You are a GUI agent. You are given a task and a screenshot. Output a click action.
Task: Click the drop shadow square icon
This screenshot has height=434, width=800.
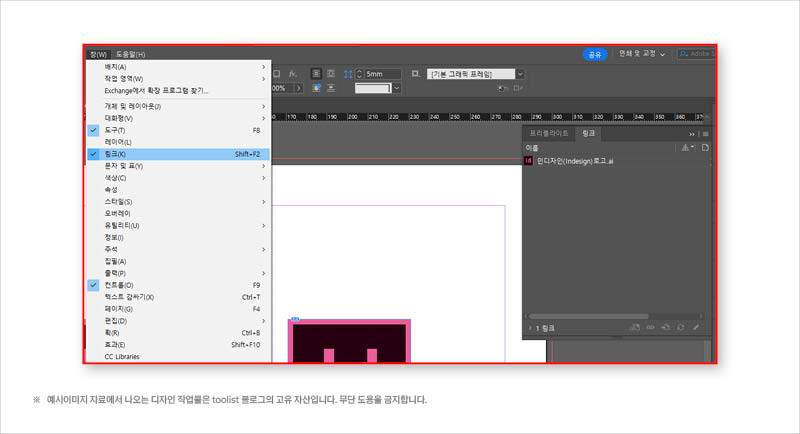tap(277, 74)
